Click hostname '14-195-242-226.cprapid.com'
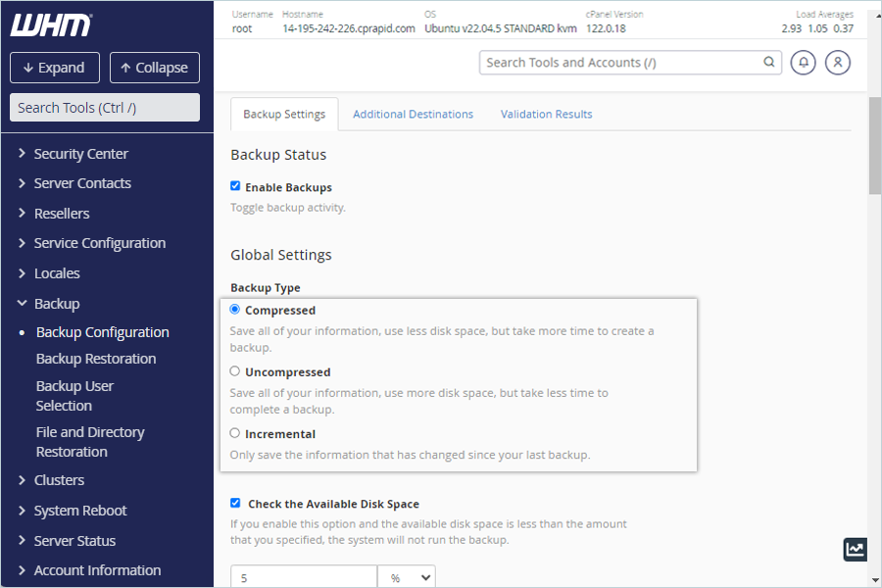Image resolution: width=882 pixels, height=588 pixels. [x=349, y=28]
